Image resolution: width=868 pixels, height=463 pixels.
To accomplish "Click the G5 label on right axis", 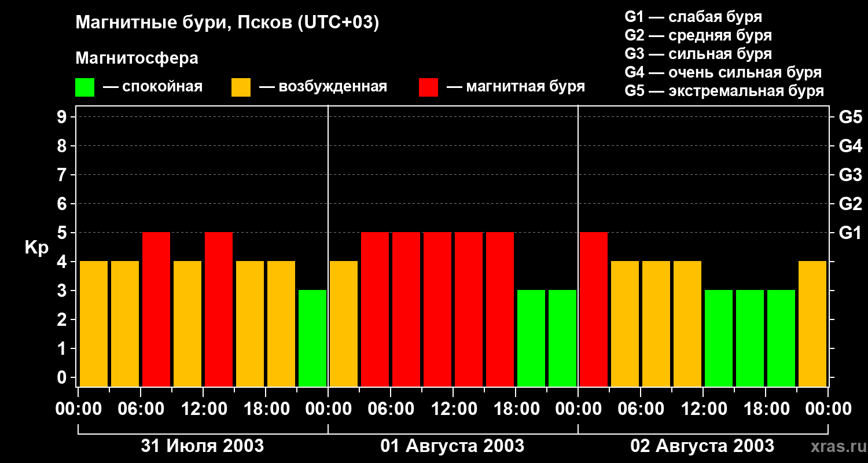I will [850, 117].
